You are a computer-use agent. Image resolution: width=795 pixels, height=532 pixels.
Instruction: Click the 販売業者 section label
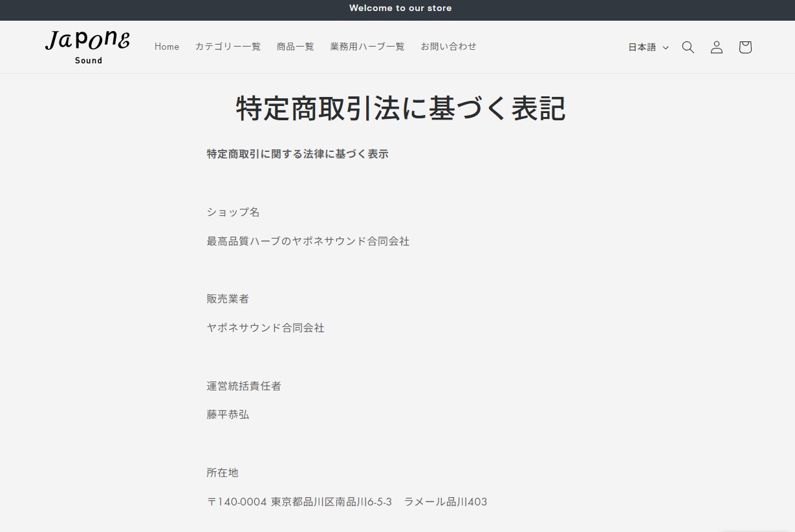pyautogui.click(x=227, y=299)
